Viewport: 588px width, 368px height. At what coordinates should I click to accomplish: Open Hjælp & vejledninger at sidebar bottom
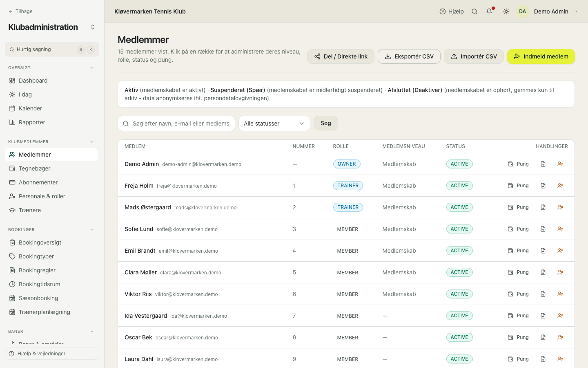[x=52, y=354]
